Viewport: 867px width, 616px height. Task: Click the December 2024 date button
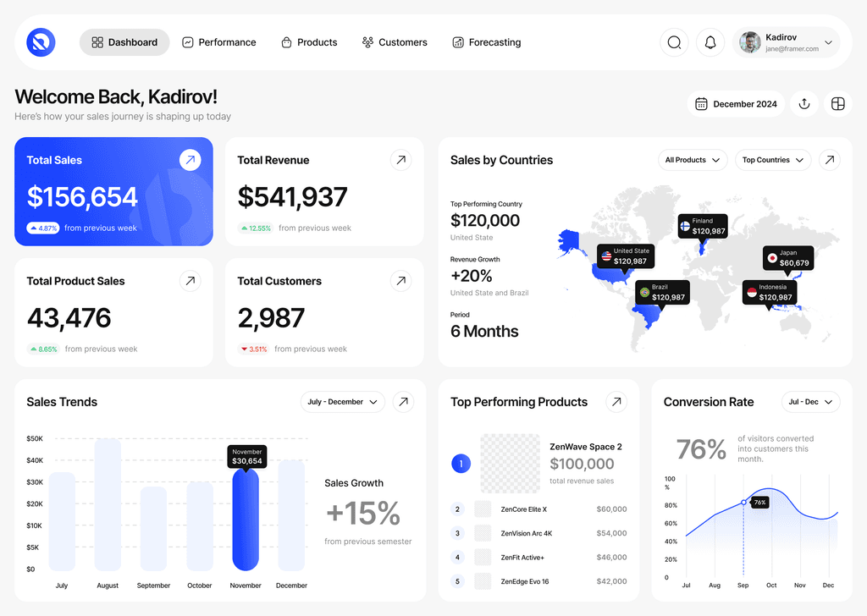[736, 104]
